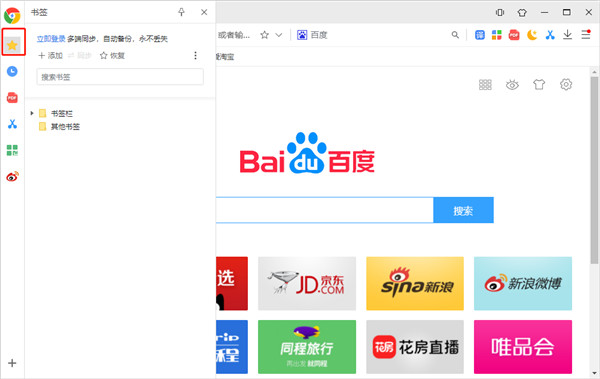Close the bookmarks panel
600x379 pixels.
(204, 12)
